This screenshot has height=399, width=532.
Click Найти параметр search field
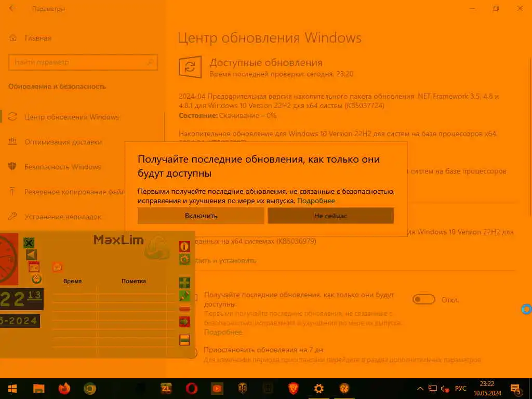(83, 62)
